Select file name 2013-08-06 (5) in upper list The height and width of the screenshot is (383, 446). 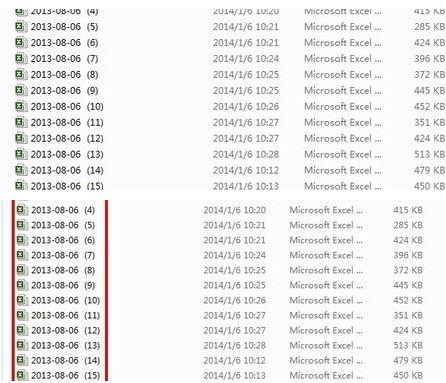(64, 27)
